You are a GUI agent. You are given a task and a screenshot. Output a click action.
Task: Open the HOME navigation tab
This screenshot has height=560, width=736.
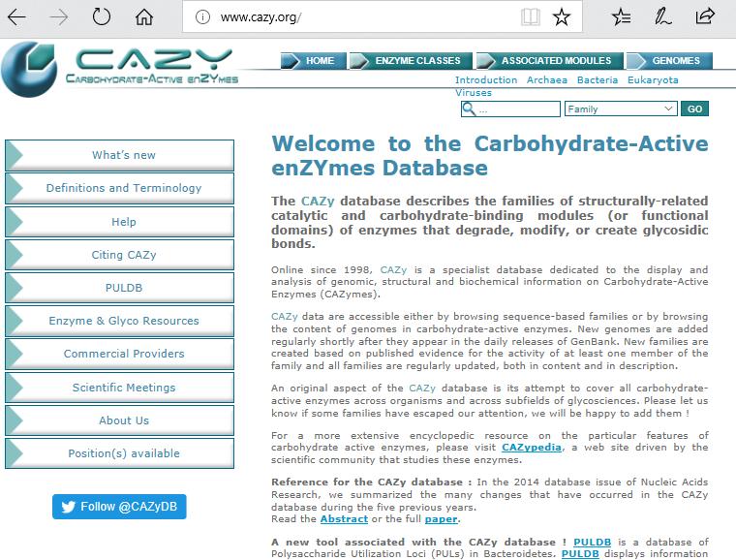tap(314, 61)
